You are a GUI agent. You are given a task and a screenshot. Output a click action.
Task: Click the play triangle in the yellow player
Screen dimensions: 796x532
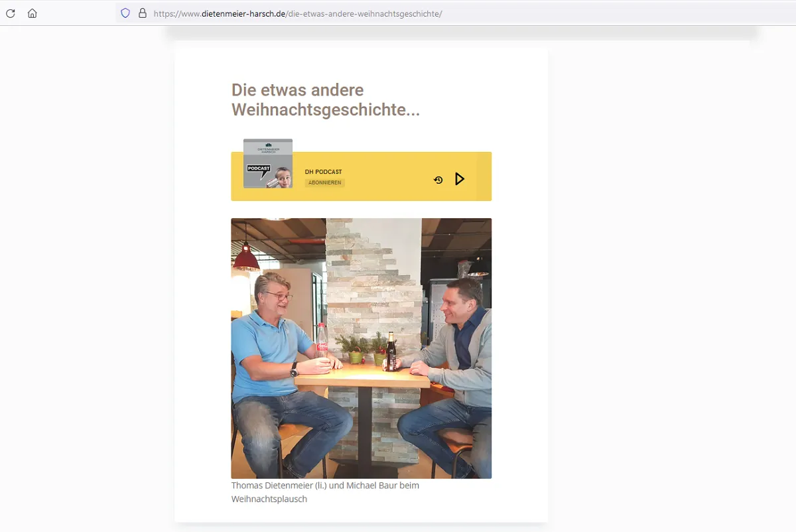point(459,178)
